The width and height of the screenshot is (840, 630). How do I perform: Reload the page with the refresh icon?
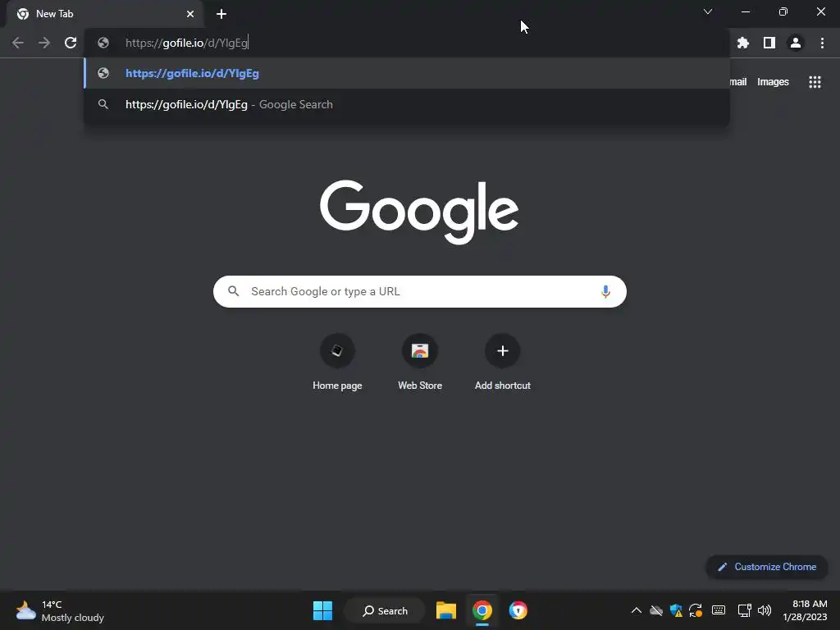pos(71,43)
